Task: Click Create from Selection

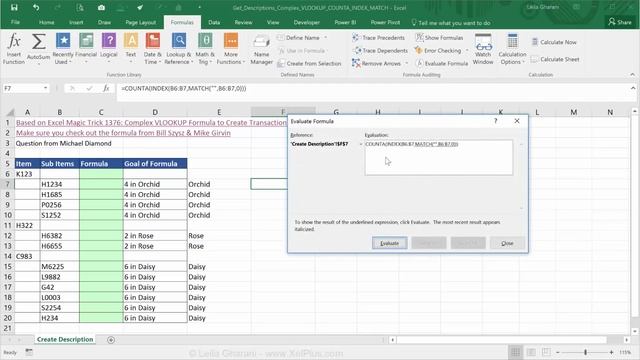Action: (x=309, y=64)
